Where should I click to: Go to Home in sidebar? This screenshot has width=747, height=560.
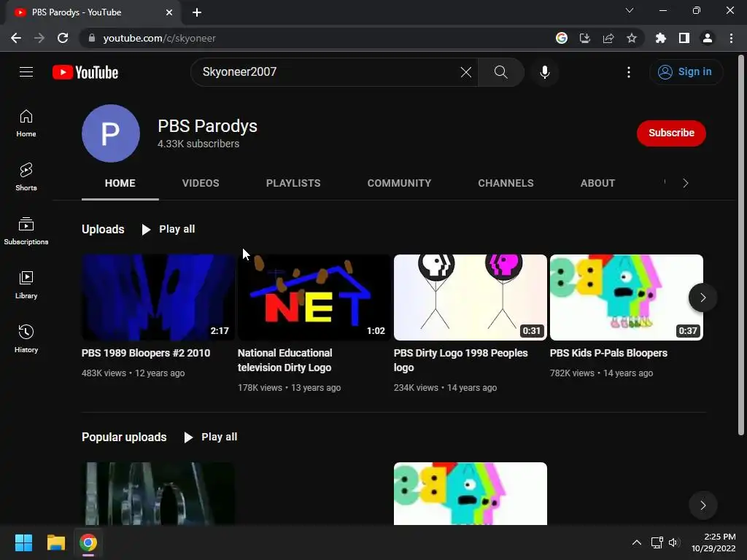[x=26, y=123]
